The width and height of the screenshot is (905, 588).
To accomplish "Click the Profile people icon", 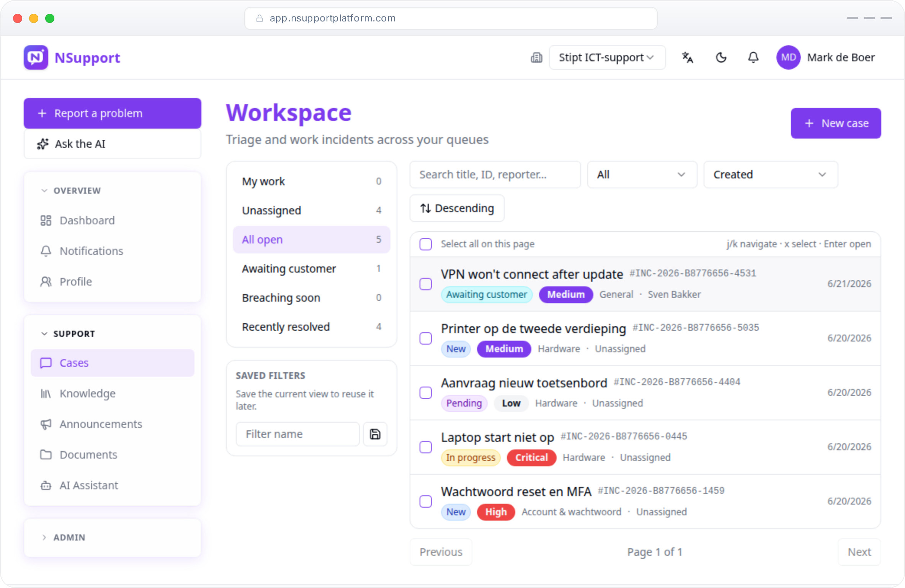I will (46, 282).
